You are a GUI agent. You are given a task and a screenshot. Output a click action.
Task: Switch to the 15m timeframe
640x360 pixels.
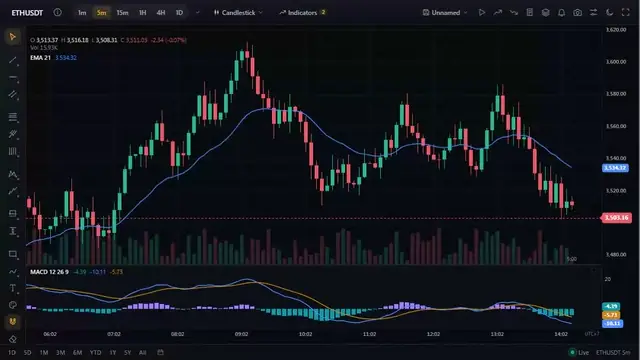[x=122, y=13]
